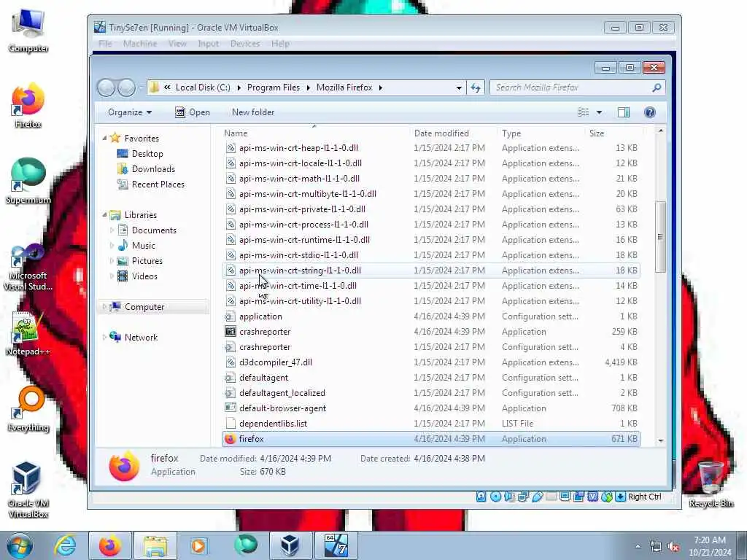This screenshot has width=747, height=560.
Task: Open the Recycle Bin icon
Action: pos(711,483)
